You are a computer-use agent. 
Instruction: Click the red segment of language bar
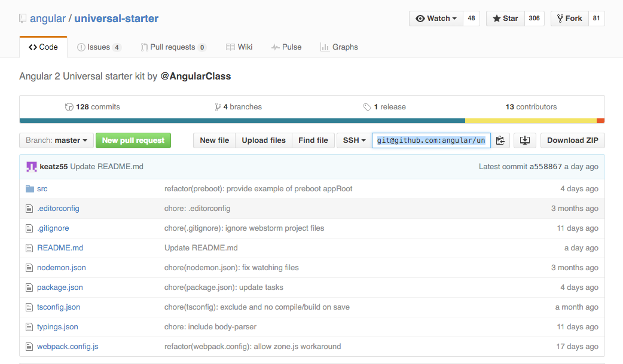(601, 121)
